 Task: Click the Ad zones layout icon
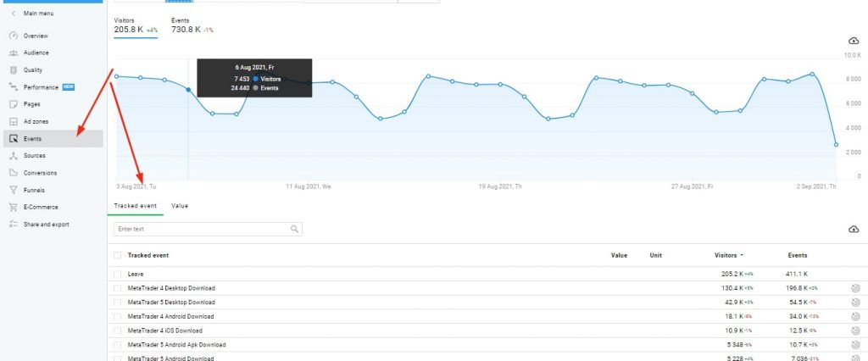click(x=14, y=122)
